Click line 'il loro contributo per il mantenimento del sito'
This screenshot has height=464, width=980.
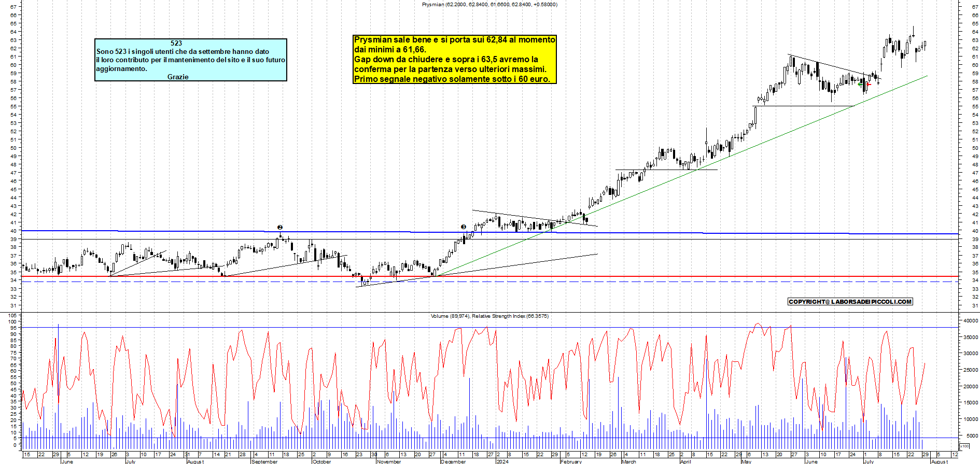coord(191,60)
